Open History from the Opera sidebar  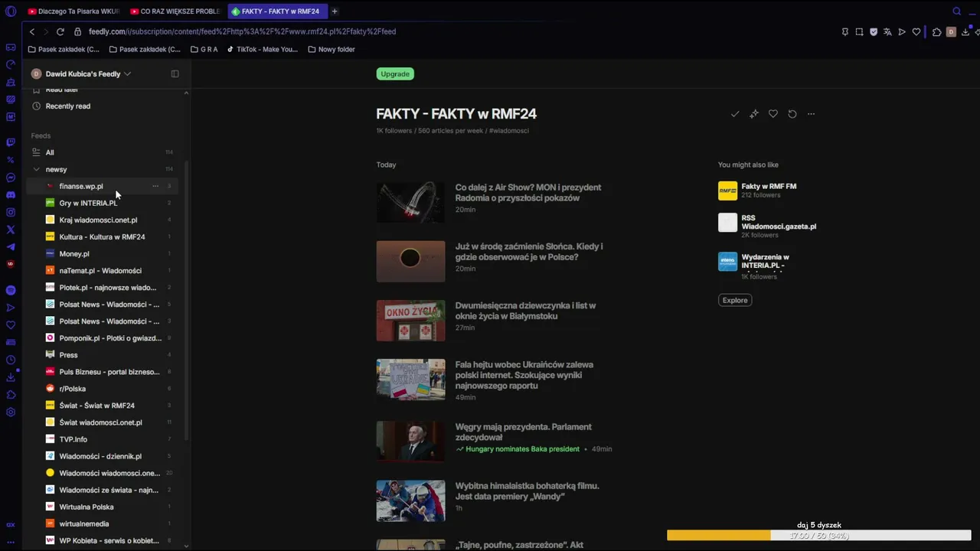point(11,360)
